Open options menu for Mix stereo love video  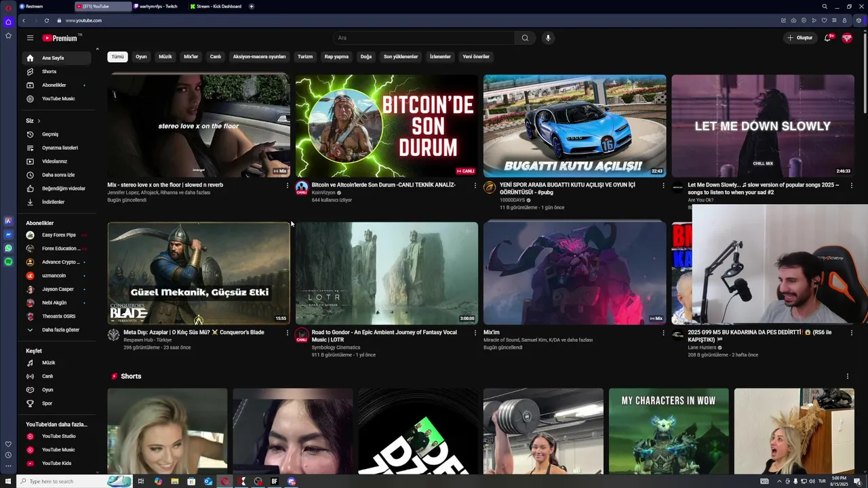[287, 185]
